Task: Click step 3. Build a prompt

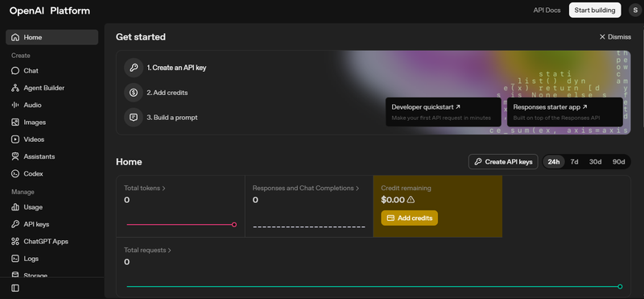Action: click(x=172, y=118)
